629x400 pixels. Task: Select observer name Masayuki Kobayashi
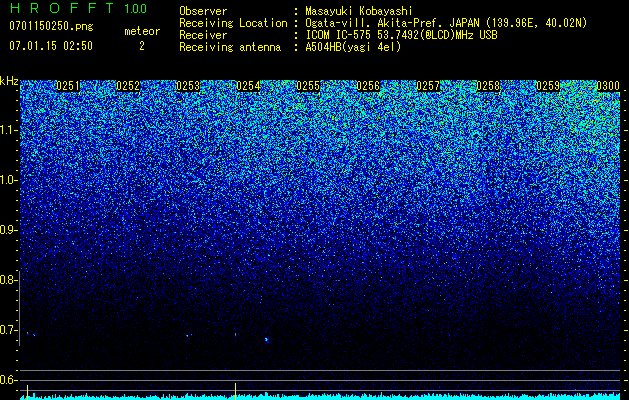click(x=359, y=11)
